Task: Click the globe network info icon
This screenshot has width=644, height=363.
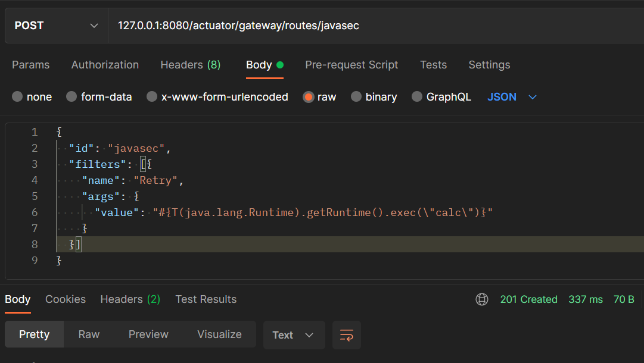Action: [x=482, y=299]
